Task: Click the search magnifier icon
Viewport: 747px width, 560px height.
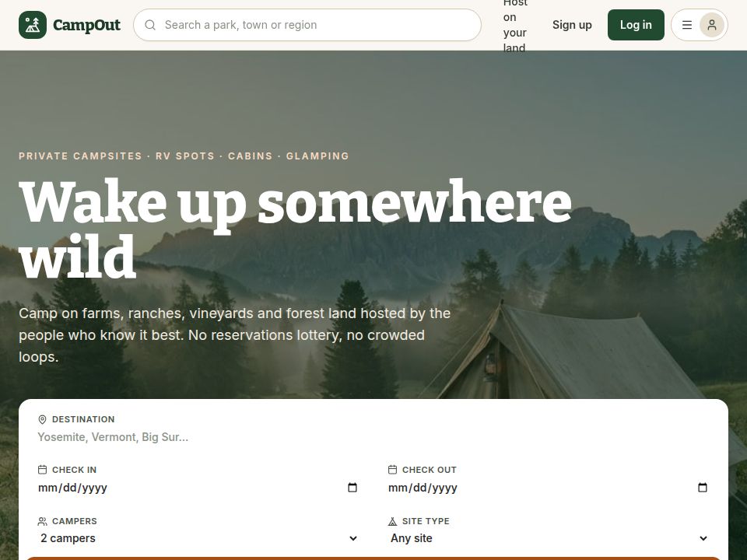Action: (x=150, y=25)
